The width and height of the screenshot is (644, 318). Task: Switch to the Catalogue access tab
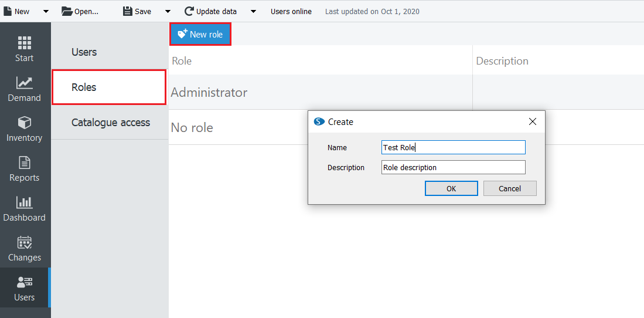[x=110, y=123]
